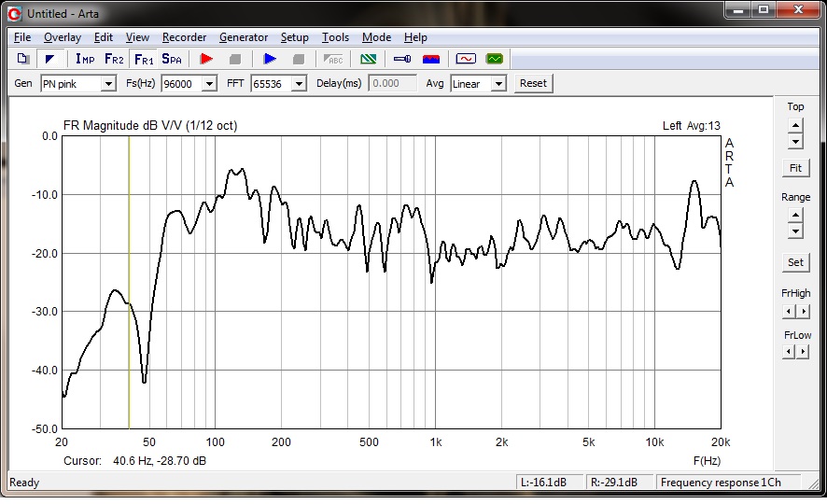Lower graph Top with down arrow

pos(795,141)
